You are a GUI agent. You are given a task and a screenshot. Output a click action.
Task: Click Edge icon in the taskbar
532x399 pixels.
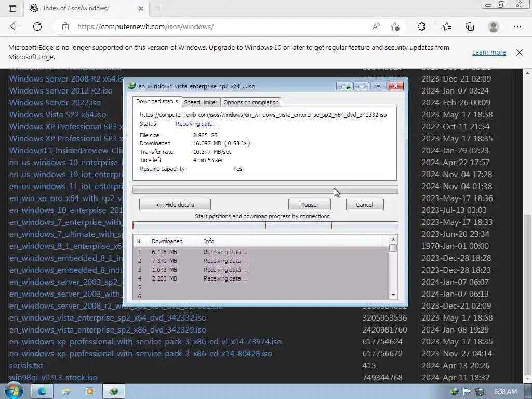[x=42, y=392]
